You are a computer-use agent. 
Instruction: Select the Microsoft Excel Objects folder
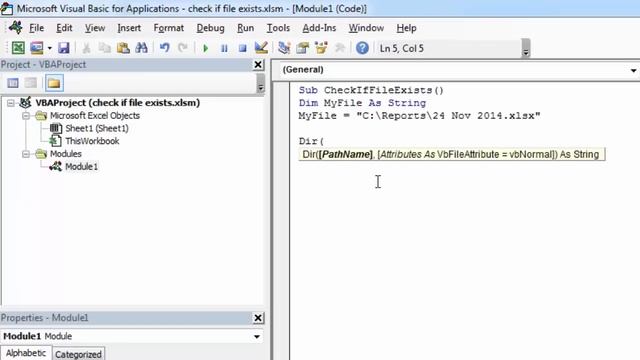pos(95,116)
